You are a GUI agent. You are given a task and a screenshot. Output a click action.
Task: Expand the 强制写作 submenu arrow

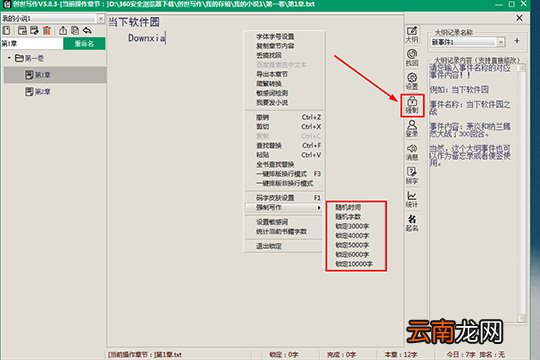click(319, 207)
